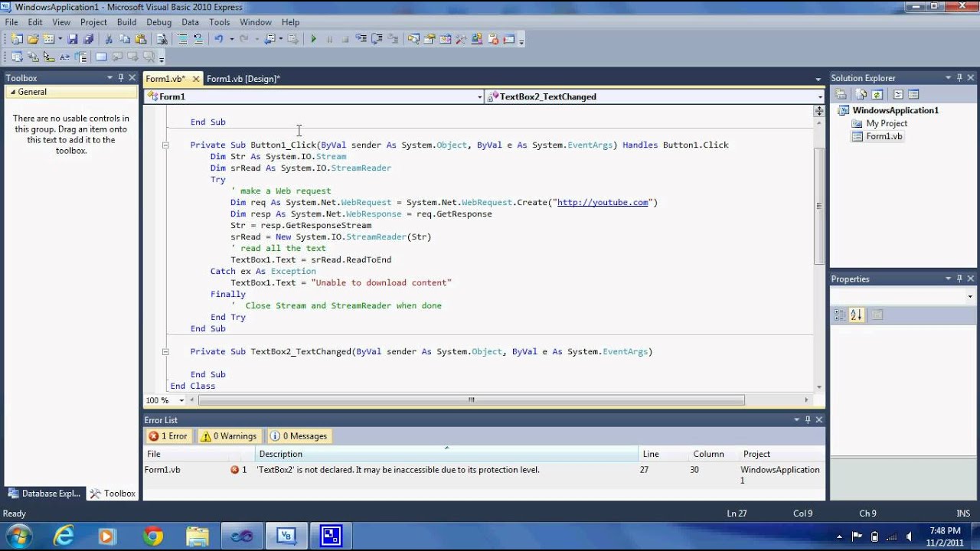Click the http://youtube.com link in the code
980x551 pixels.
pos(603,202)
